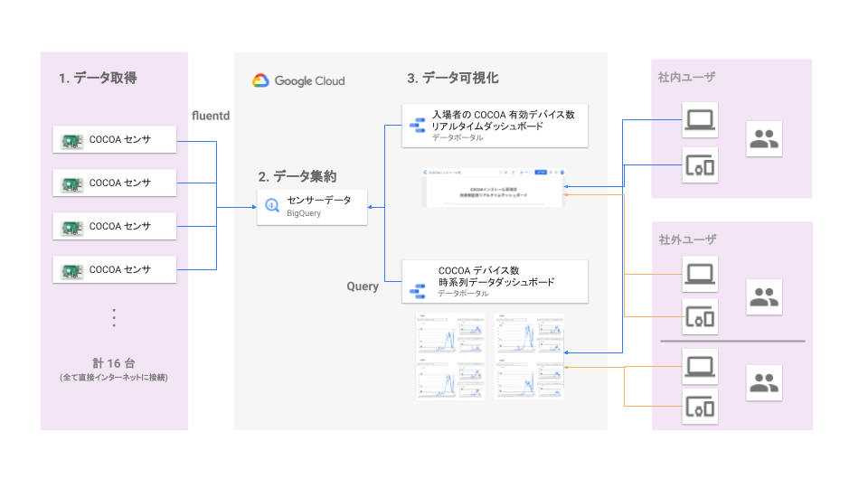Viewport: 868px width, 488px height.
Task: Open the COCOA realtime dashboard screenshot thumbnail
Action: 493,187
